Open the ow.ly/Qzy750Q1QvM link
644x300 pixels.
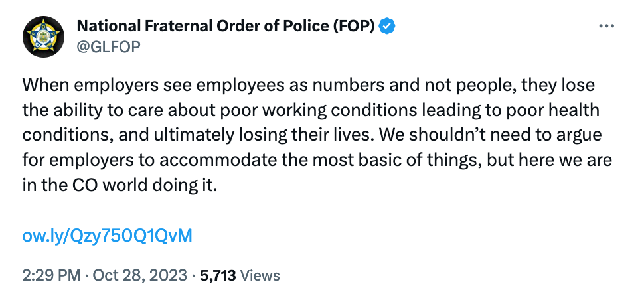[x=107, y=236]
